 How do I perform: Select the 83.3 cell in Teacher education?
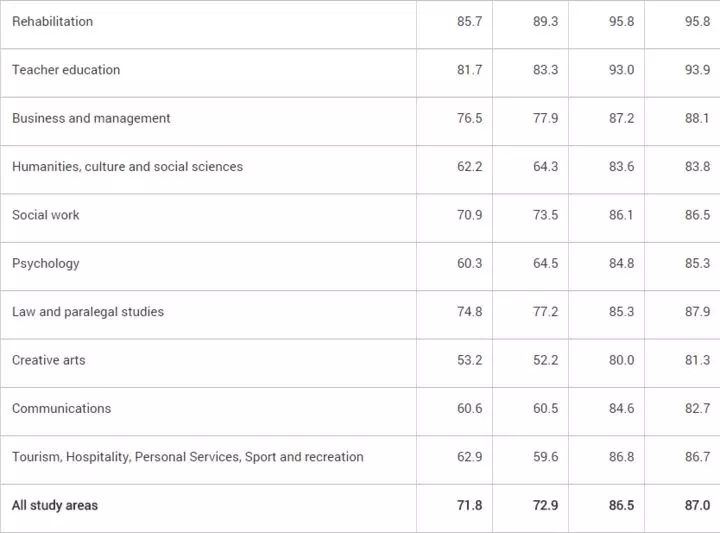(546, 70)
